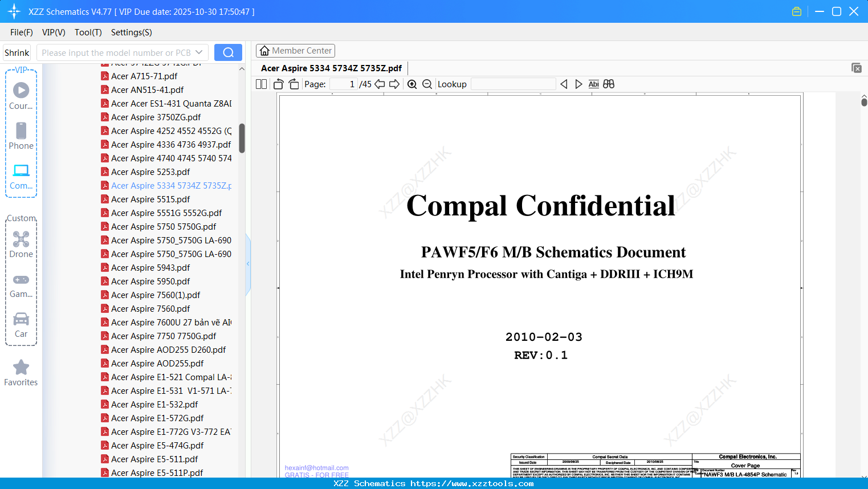Go to the next page arrow
Screen dimensions: 868x489
pyautogui.click(x=394, y=84)
